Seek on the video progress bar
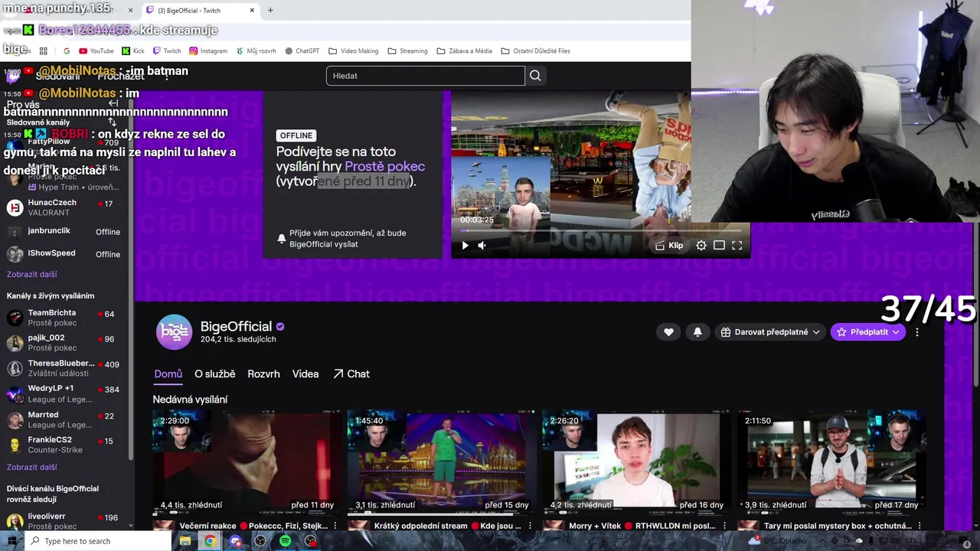 (601, 230)
